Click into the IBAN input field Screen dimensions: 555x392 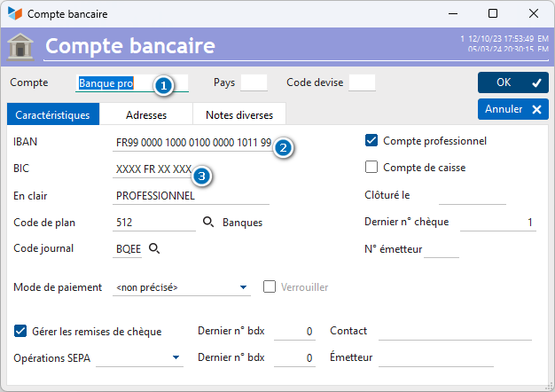tap(193, 143)
